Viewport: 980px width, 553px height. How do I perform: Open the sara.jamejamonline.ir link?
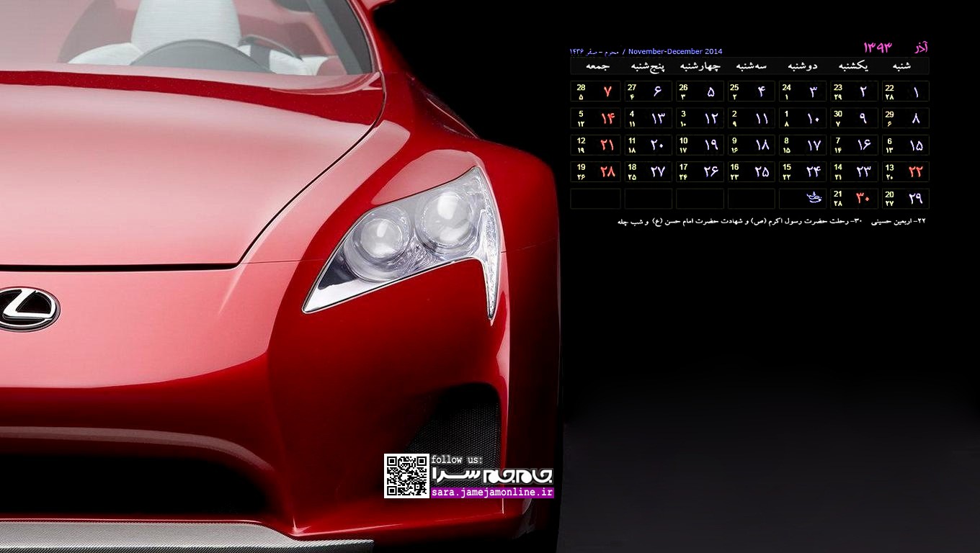tap(492, 493)
